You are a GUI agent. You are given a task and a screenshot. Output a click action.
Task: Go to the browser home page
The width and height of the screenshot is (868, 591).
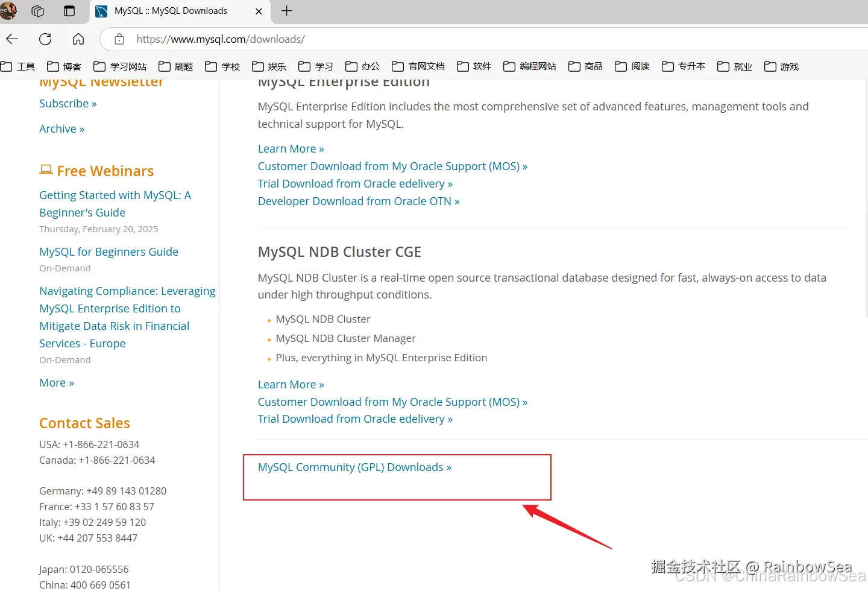coord(78,39)
